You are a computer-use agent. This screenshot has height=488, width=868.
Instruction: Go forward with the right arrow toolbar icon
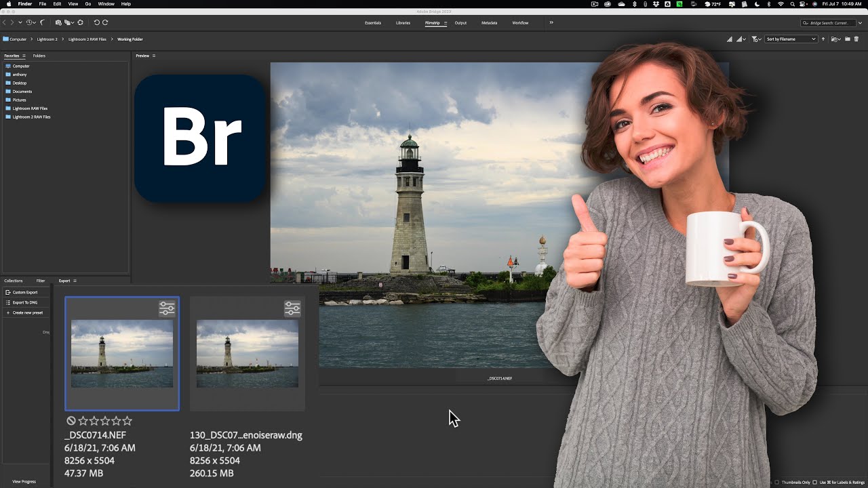[12, 22]
